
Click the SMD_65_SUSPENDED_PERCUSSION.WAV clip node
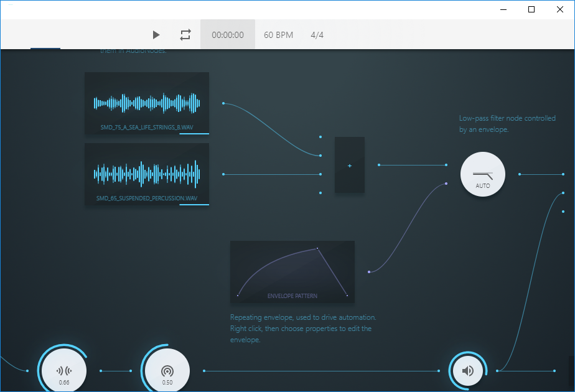(x=146, y=174)
